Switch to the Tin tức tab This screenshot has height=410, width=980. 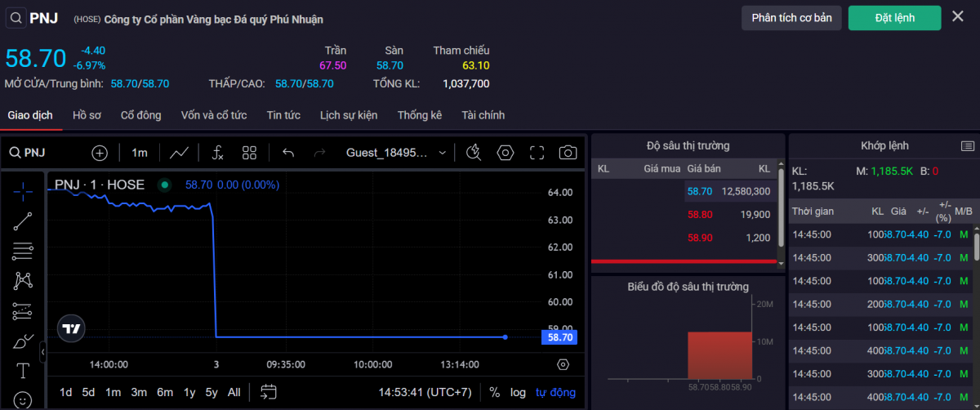(x=283, y=115)
